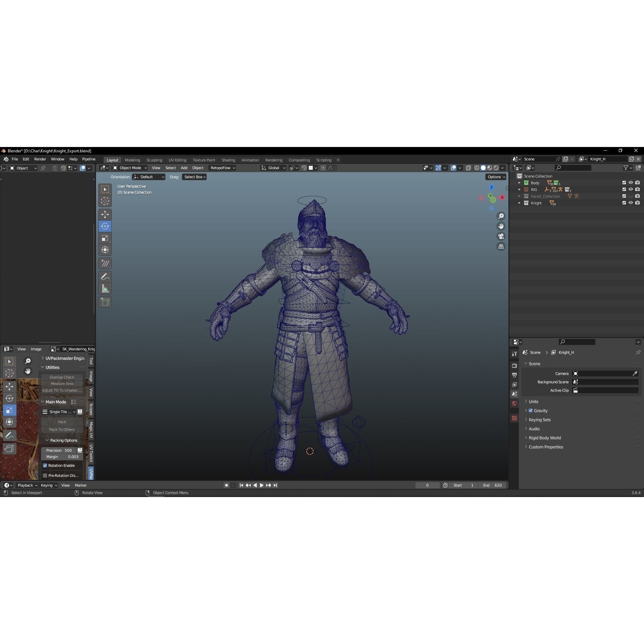Select the Annotate tool

click(x=105, y=276)
